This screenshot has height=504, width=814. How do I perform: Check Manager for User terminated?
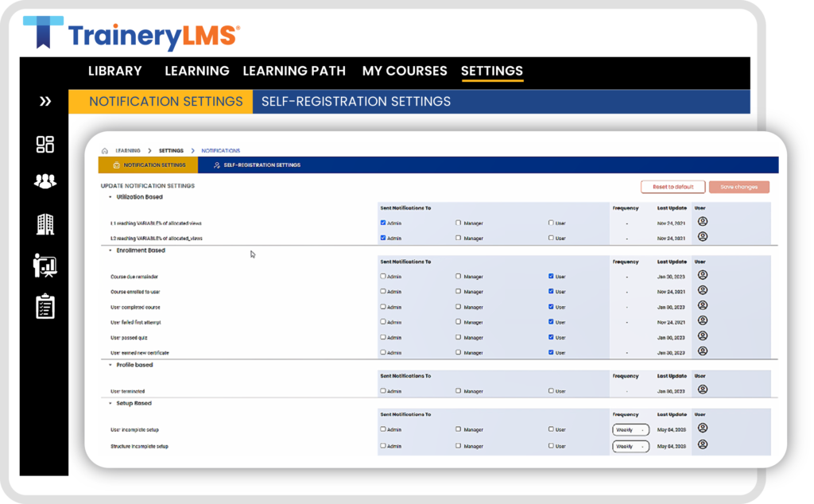click(458, 391)
